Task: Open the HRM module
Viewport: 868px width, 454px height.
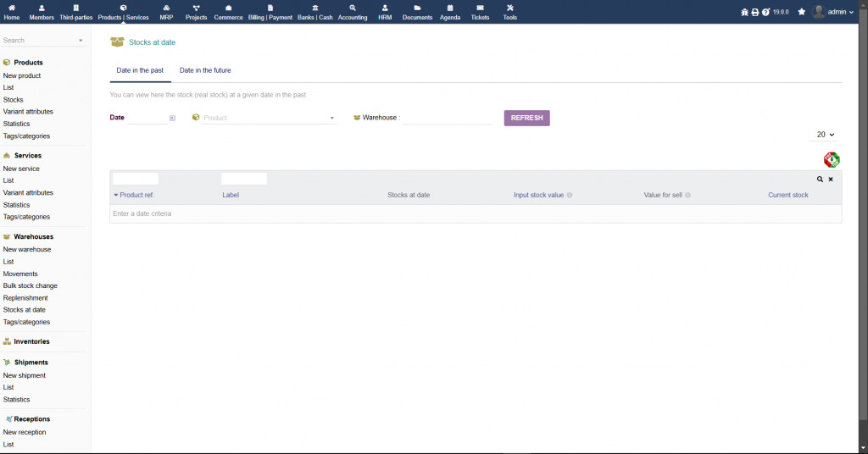Action: click(x=385, y=12)
